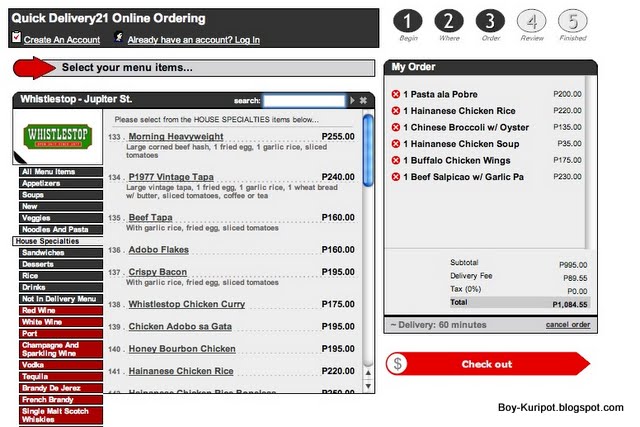The image size is (640, 427).
Task: Select Drinks category
Action: point(61,287)
